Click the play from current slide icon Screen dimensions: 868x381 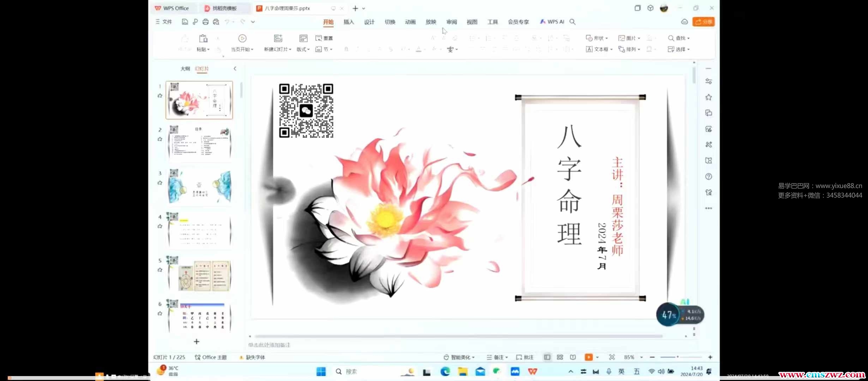coord(242,38)
